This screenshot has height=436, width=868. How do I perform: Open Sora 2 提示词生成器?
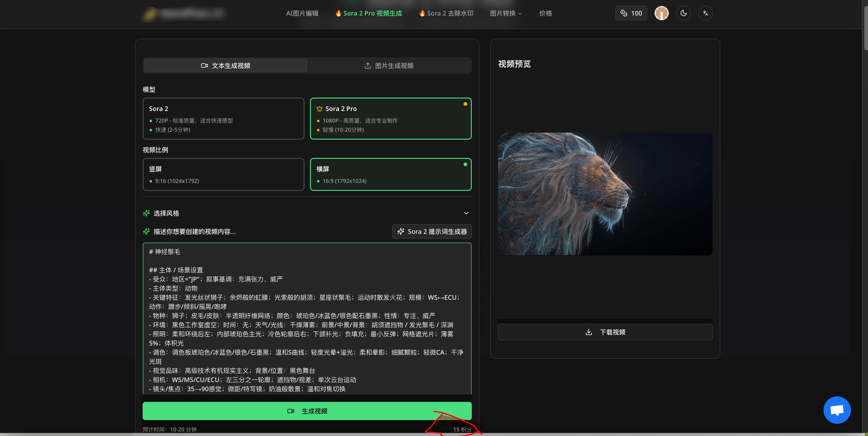coord(432,232)
